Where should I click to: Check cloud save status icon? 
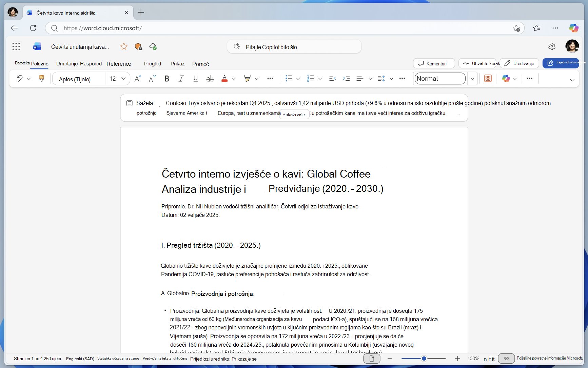point(153,46)
